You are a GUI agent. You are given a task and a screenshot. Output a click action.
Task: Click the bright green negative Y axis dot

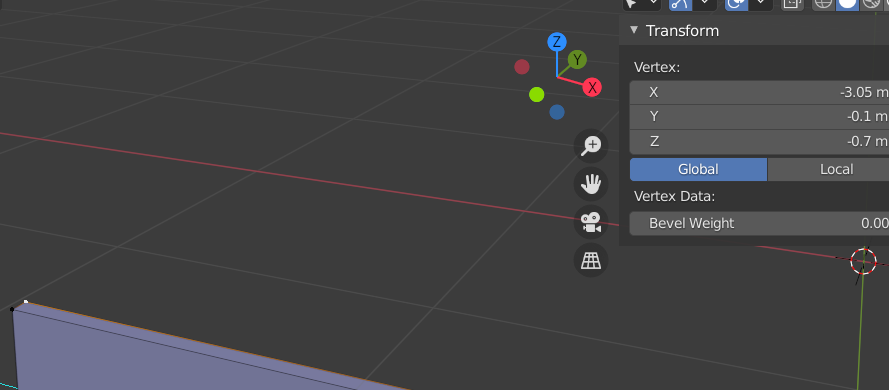pos(536,95)
